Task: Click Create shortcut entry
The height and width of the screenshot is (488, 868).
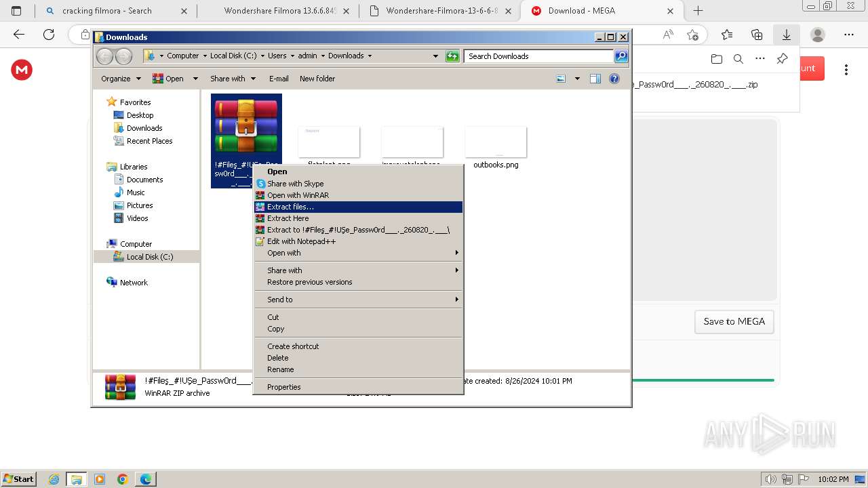Action: 358,346
